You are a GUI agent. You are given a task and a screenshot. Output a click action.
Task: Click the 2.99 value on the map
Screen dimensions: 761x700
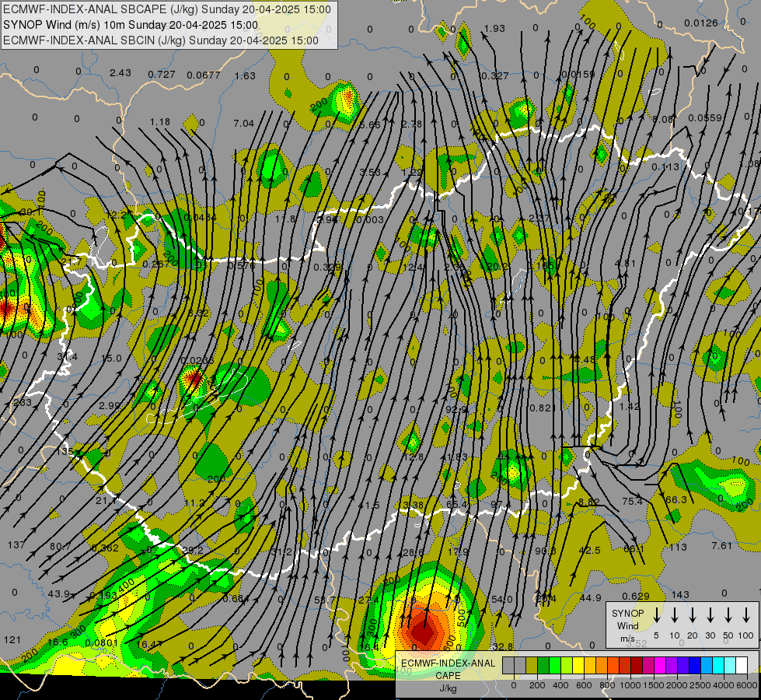tap(109, 405)
